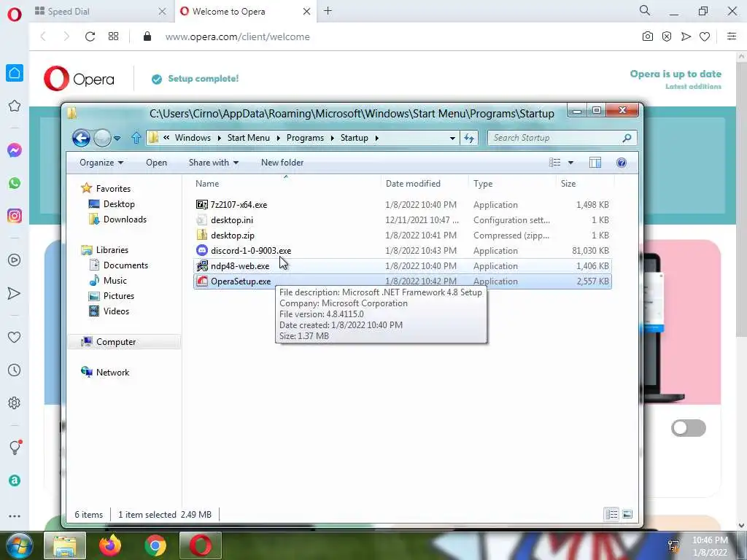Expand the breadcrumb overflow chevrons
This screenshot has width=747, height=560.
pos(166,138)
